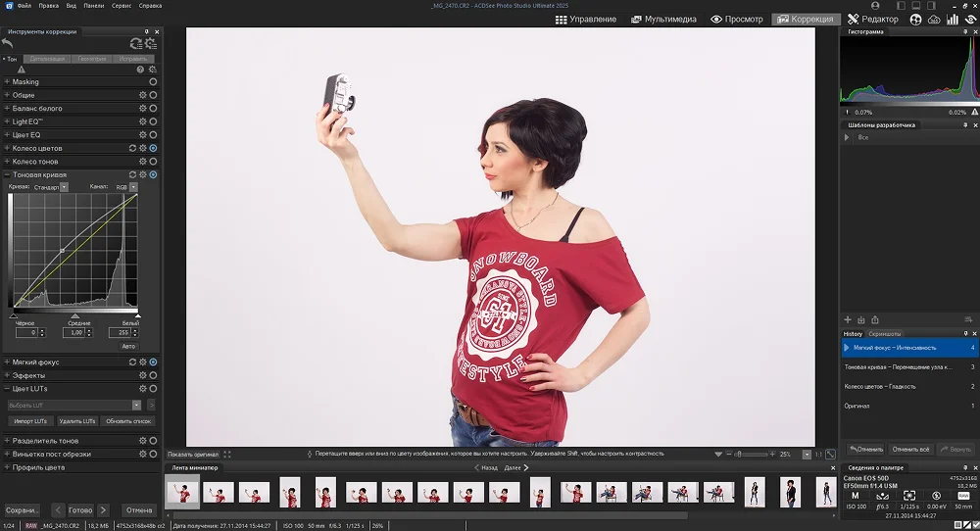
Task: Click the undo arrow in correction tools
Action: click(x=8, y=43)
